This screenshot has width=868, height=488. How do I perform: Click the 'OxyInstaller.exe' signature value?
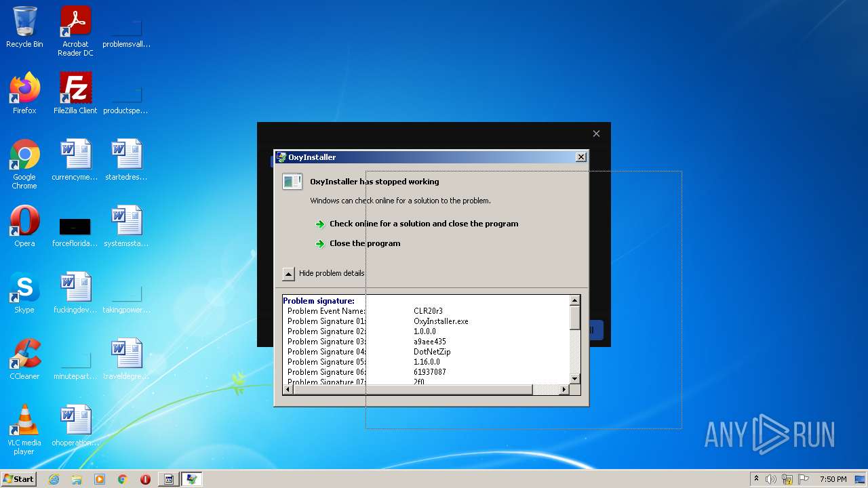(441, 321)
